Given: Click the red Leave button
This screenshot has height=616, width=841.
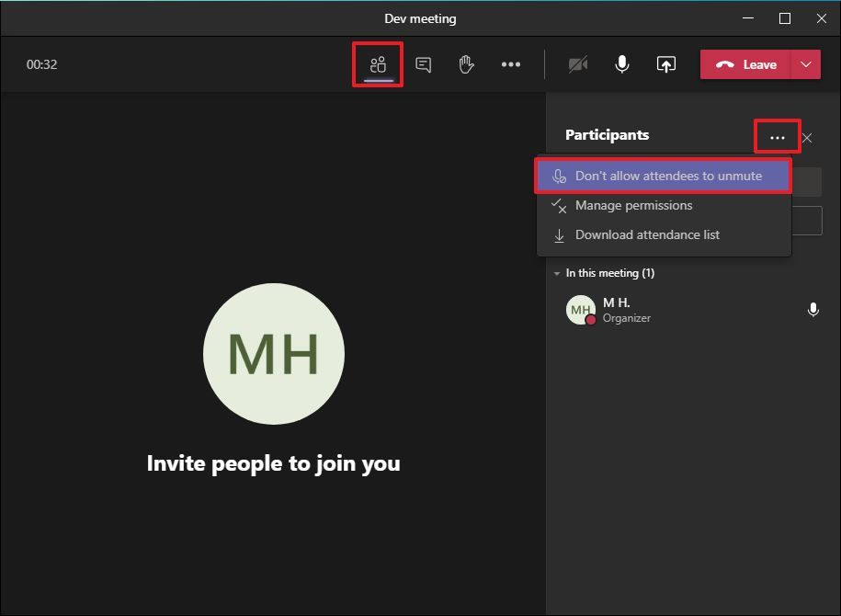Looking at the screenshot, I should (754, 64).
